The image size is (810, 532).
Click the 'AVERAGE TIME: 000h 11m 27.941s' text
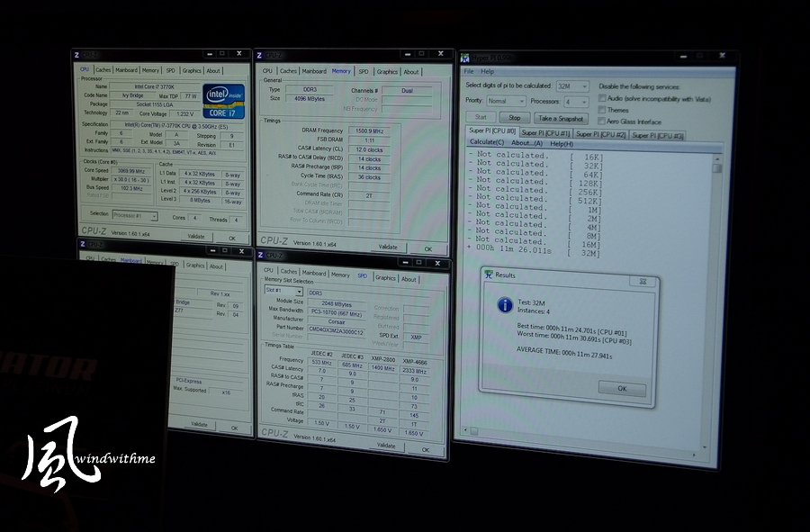coord(564,353)
